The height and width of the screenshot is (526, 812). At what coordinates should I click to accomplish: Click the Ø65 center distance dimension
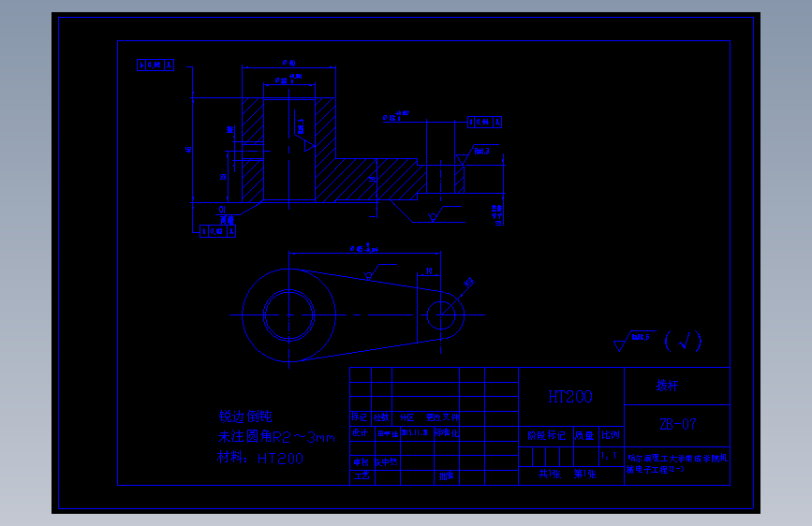[x=364, y=249]
